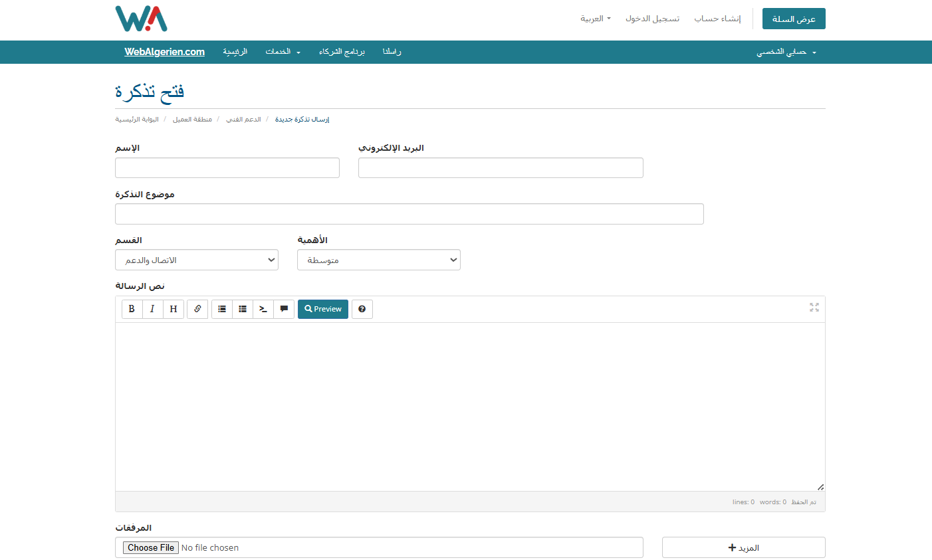The height and width of the screenshot is (560, 932).
Task: Open the الأهمية priority dropdown
Action: 378,260
